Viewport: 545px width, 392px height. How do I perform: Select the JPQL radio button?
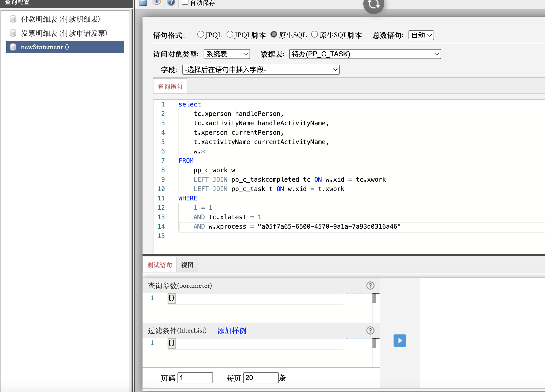pos(200,34)
